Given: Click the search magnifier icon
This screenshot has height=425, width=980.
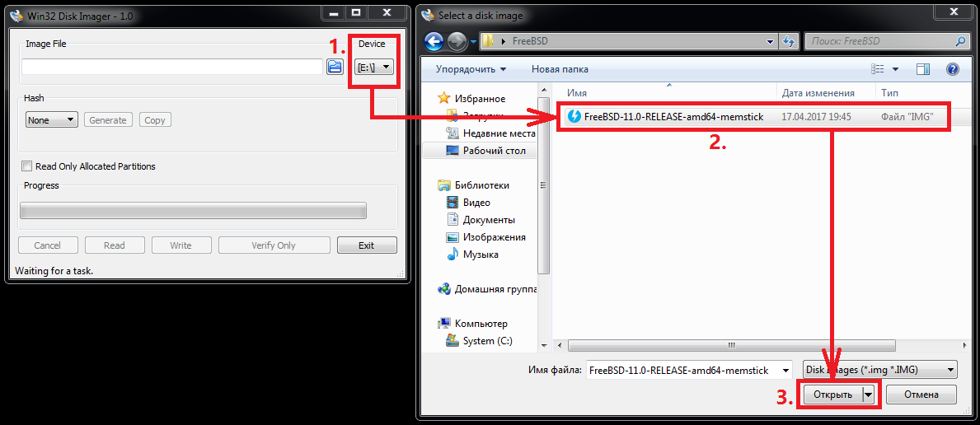Looking at the screenshot, I should (960, 41).
